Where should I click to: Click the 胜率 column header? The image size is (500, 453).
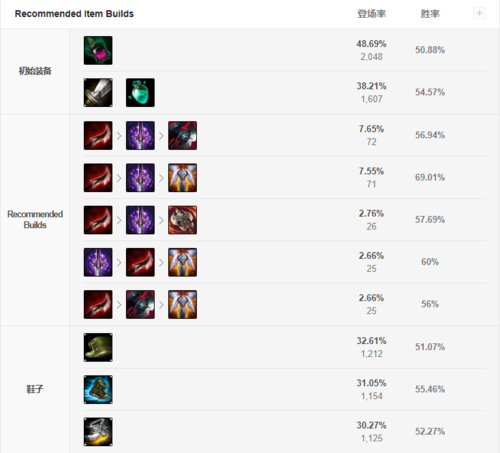[x=430, y=14]
